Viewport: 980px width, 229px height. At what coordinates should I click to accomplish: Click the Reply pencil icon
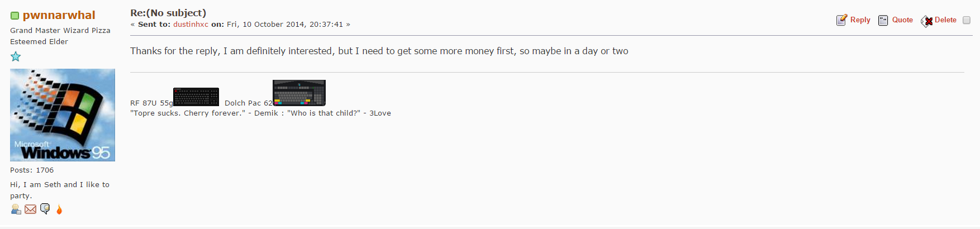(x=841, y=20)
